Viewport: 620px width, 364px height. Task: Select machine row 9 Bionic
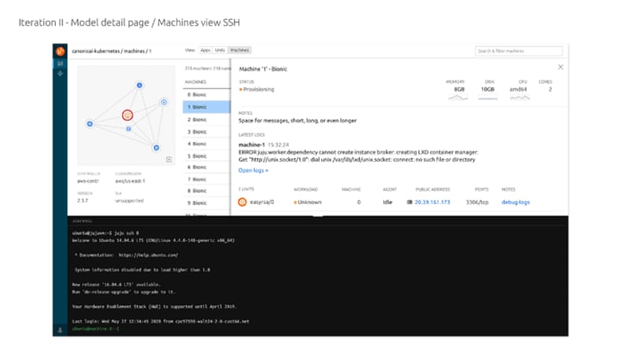pos(207,203)
